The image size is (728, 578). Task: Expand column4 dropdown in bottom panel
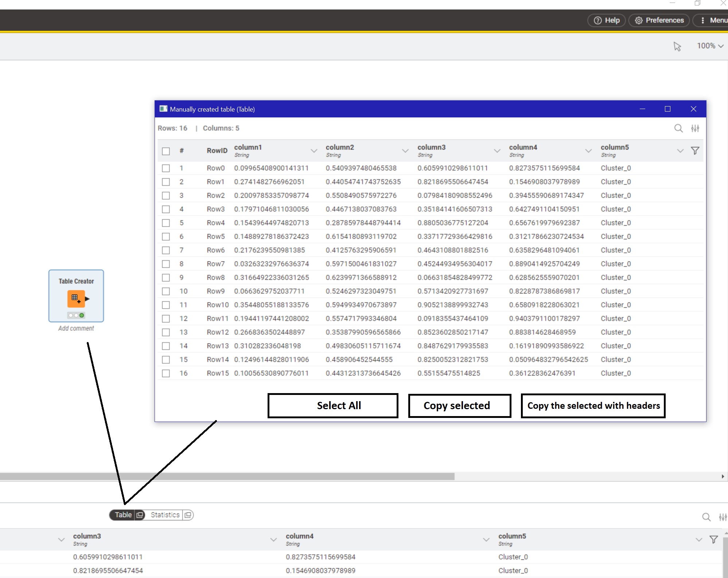pos(486,540)
